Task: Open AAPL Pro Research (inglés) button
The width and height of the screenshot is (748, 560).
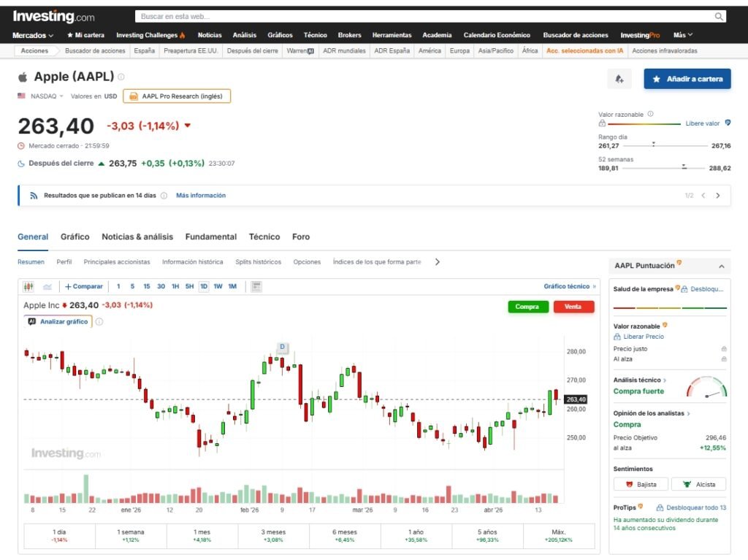Action: click(x=177, y=96)
